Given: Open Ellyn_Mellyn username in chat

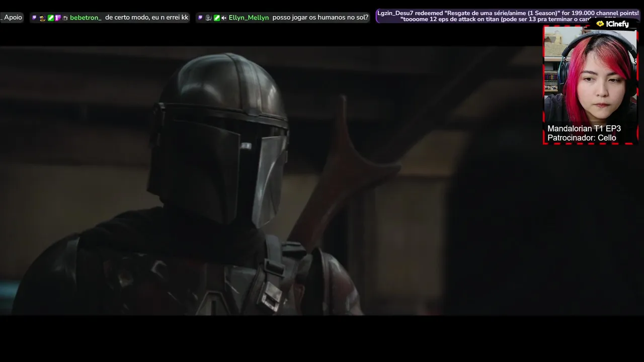Looking at the screenshot, I should click(249, 18).
